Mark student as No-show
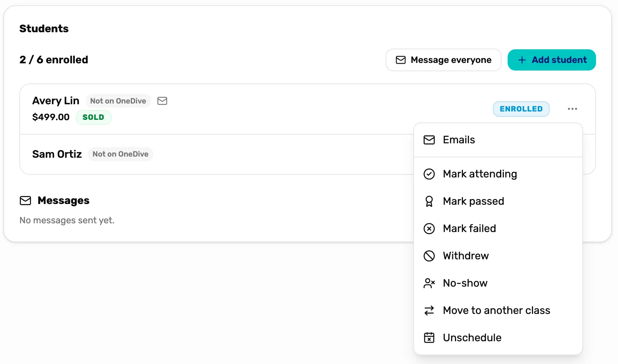Screen dimensions: 618x364 (x=498, y=283)
